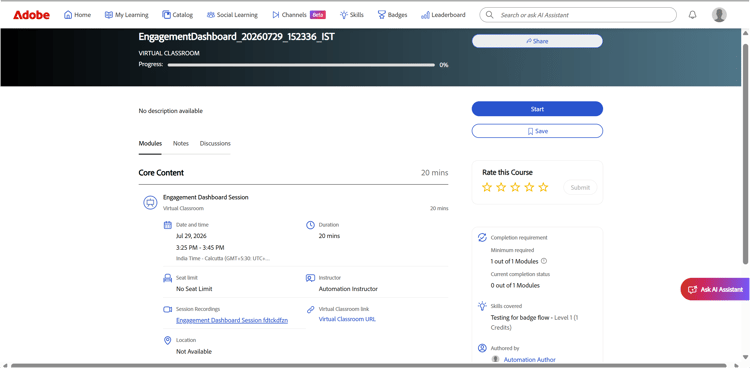Open the Catalog page

click(x=177, y=15)
